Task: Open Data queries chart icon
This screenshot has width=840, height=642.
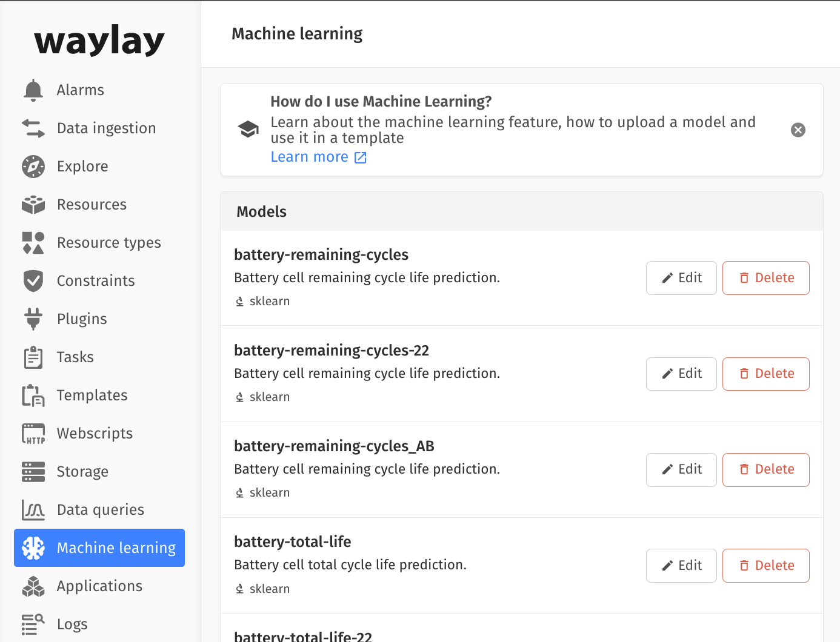Action: 33,509
